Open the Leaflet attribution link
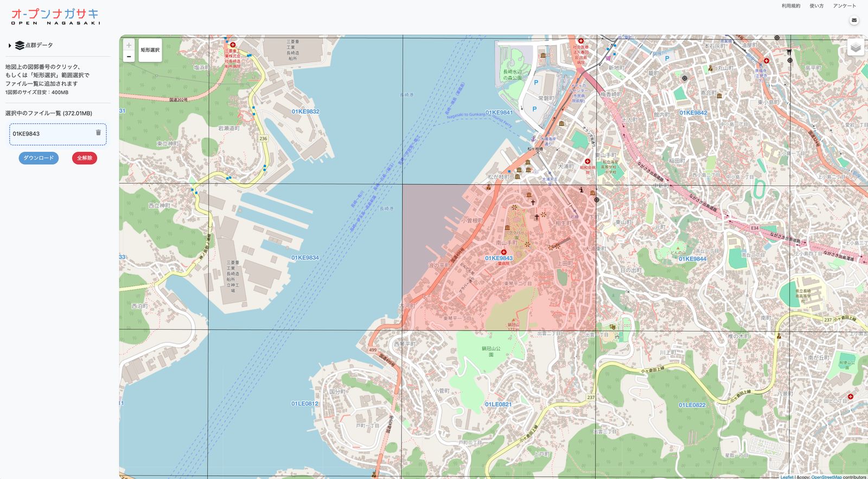868x479 pixels. pos(787,477)
